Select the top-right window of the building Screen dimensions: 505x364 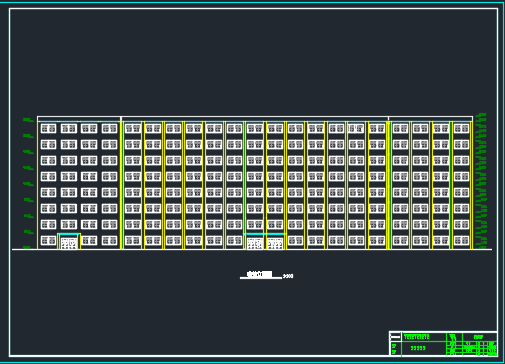pos(461,128)
